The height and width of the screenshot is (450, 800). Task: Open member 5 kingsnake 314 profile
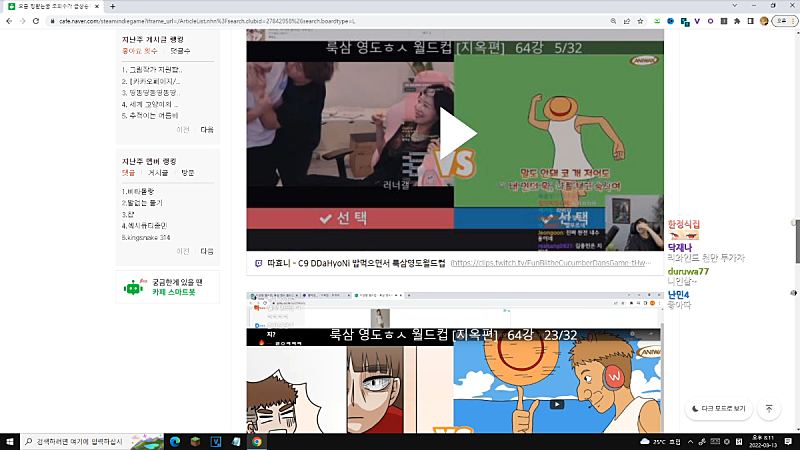click(146, 238)
